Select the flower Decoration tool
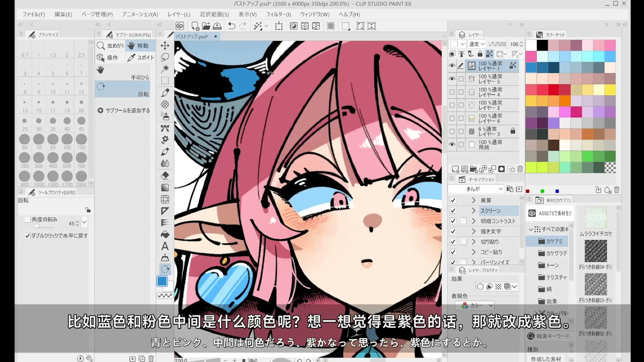The height and width of the screenshot is (362, 644). coord(165,140)
